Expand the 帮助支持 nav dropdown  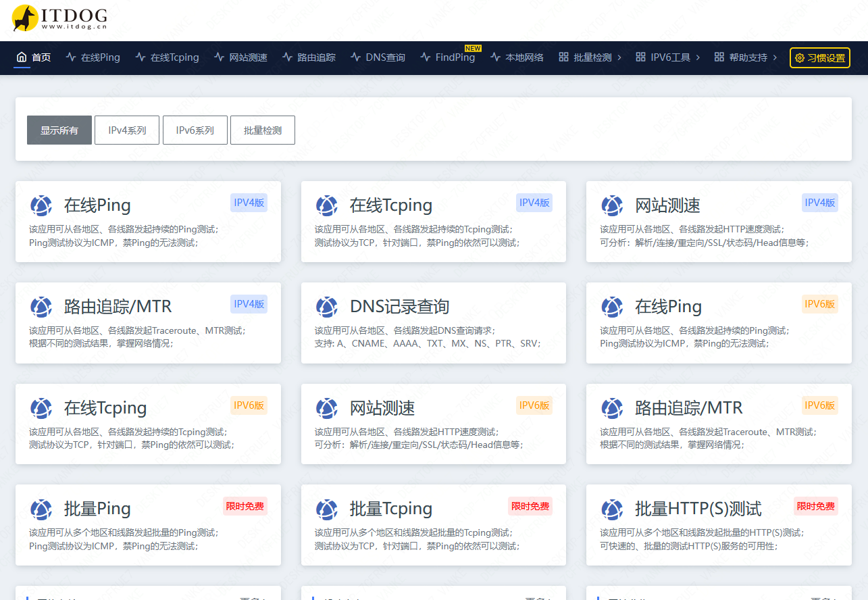point(746,57)
